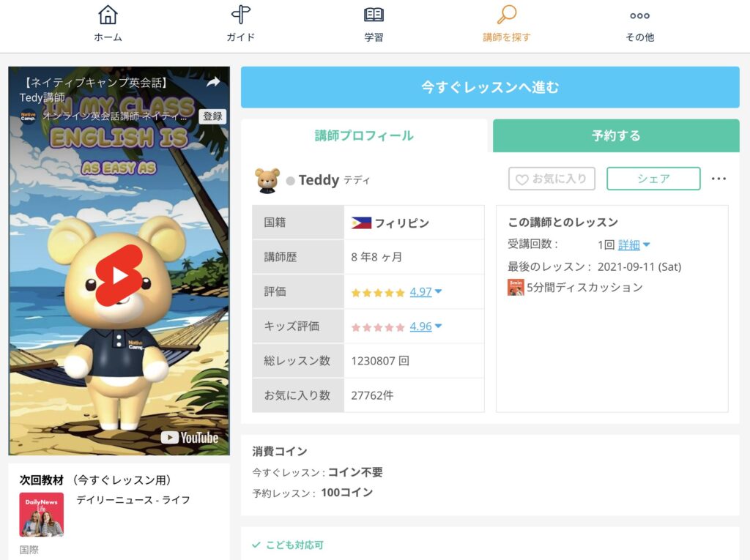Open the Daily News Life textbook thumbnail
Image resolution: width=750 pixels, height=560 pixels.
[x=42, y=515]
